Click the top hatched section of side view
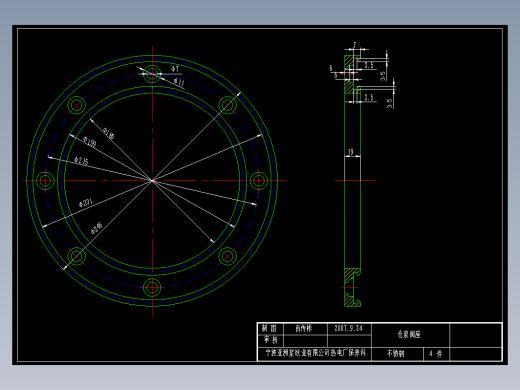 pos(349,62)
